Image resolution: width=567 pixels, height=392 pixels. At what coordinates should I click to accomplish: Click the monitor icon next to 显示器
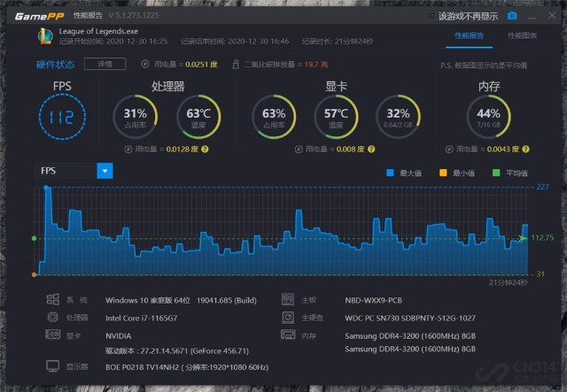[53, 365]
